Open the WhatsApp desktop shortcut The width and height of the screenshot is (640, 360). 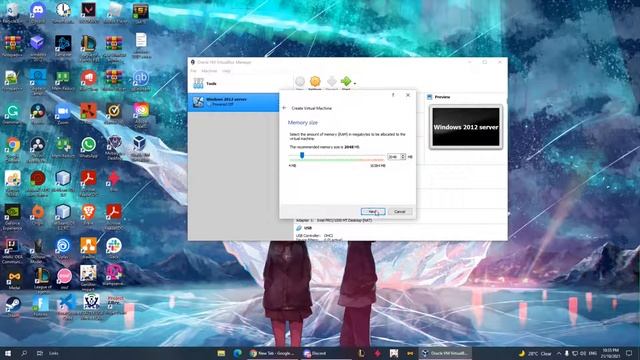(88, 148)
